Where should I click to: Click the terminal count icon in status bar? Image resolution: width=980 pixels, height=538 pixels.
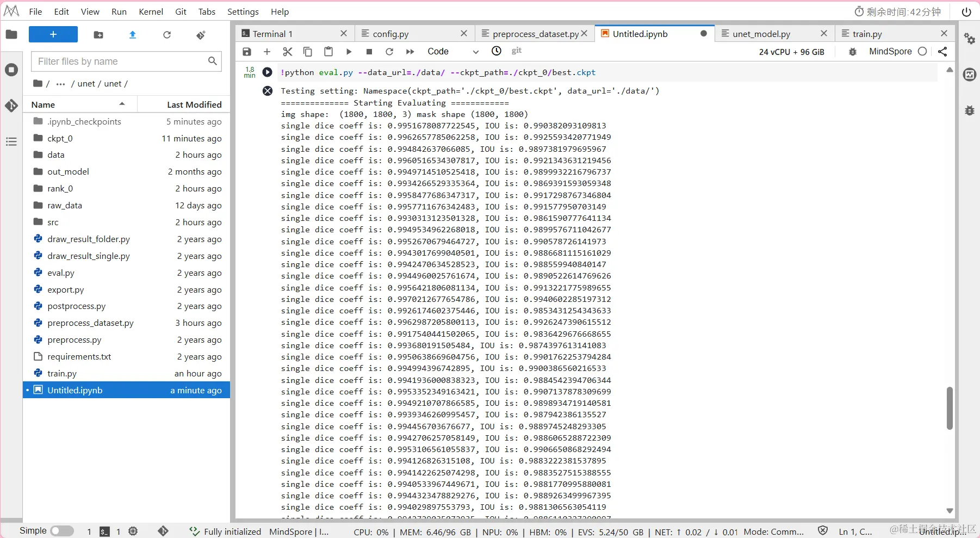pos(105,531)
